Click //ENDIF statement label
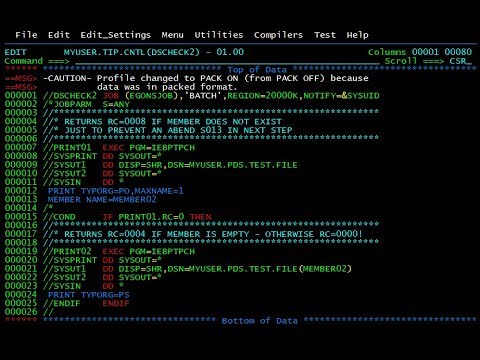The width and height of the screenshot is (480, 360). 62,304
